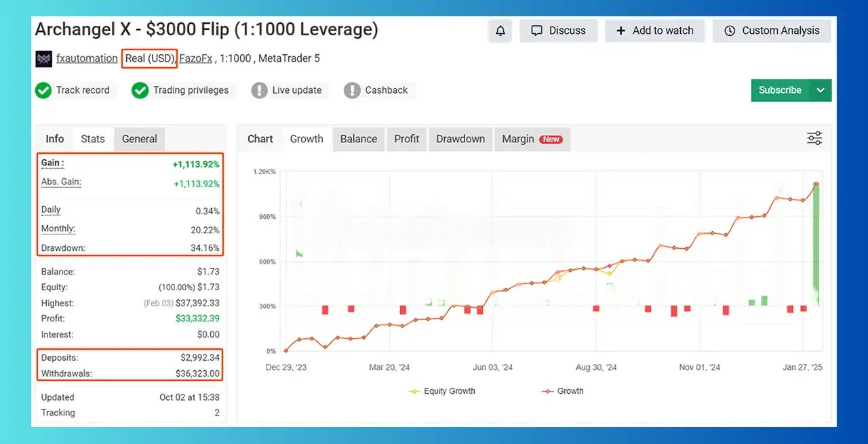
Task: Toggle the Growth legend item
Action: click(x=563, y=391)
